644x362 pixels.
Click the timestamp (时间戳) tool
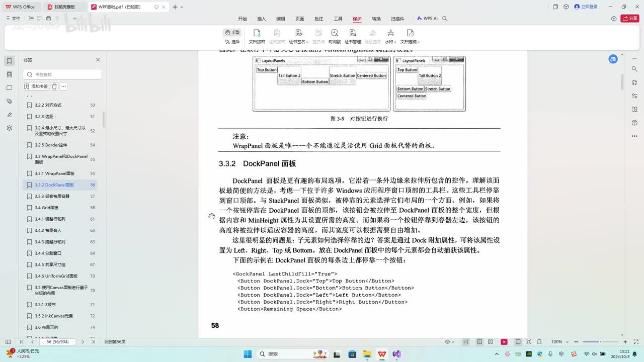point(335,37)
